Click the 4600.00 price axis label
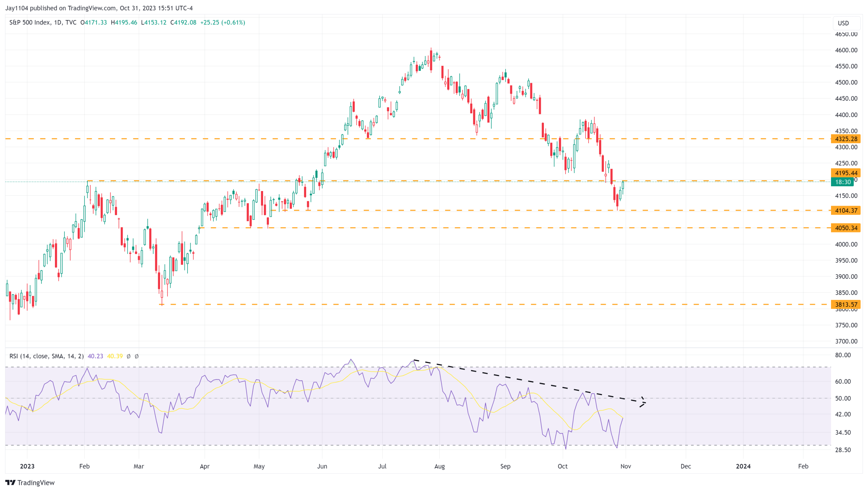The image size is (868, 492). click(846, 50)
